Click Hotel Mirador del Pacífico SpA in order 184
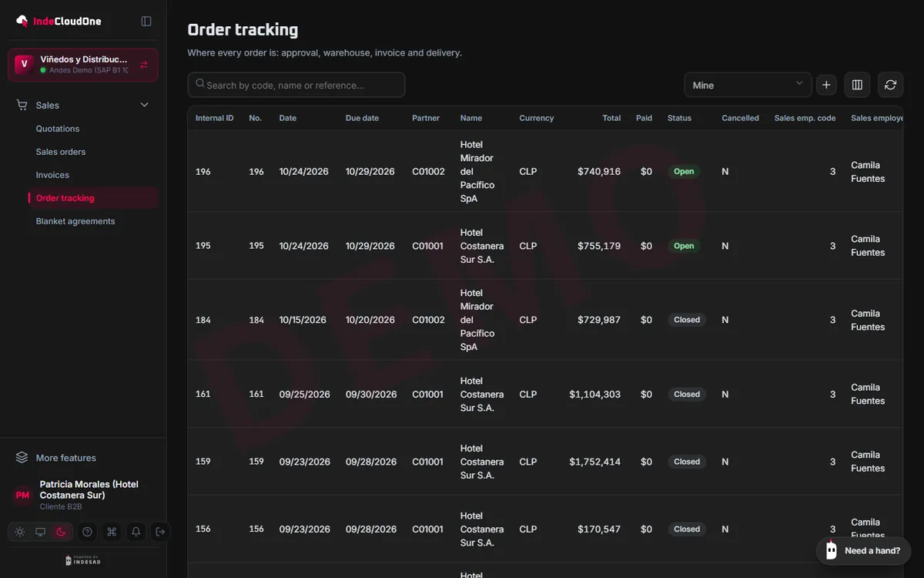Image resolution: width=924 pixels, height=578 pixels. [477, 320]
